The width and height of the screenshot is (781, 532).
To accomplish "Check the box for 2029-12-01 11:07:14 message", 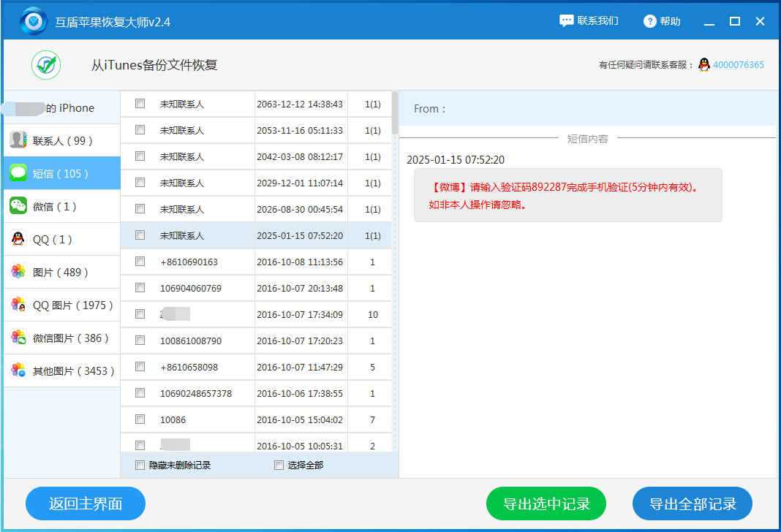I will point(140,183).
